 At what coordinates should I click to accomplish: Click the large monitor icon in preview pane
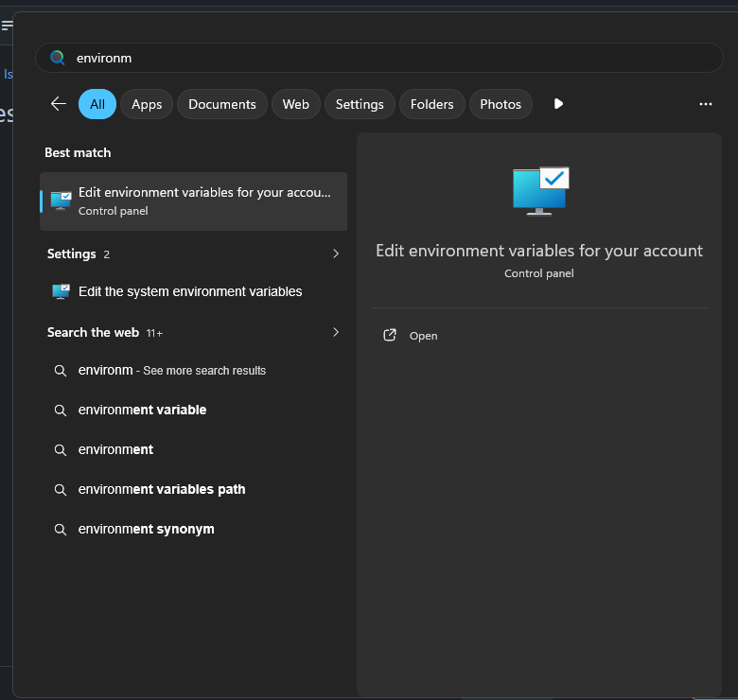tap(541, 190)
